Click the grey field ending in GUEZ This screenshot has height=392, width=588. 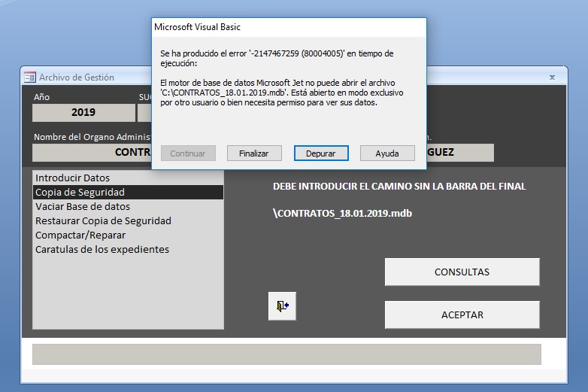coord(460,152)
